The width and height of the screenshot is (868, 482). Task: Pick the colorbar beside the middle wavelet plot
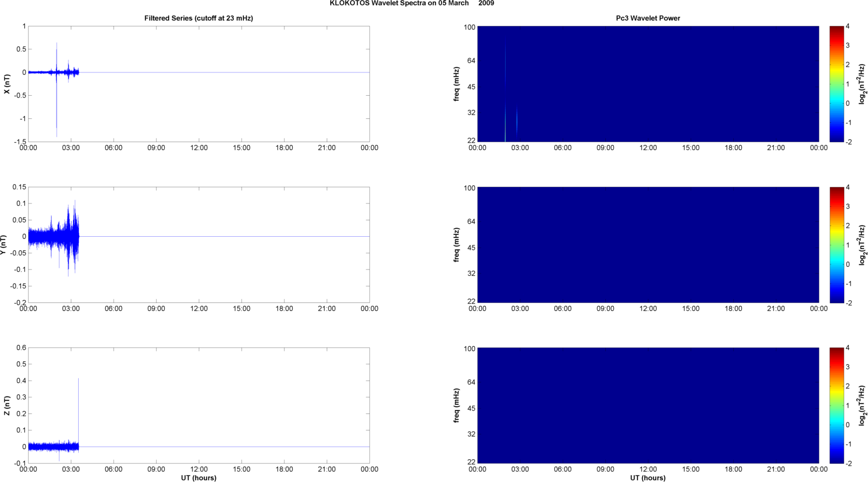tap(837, 245)
